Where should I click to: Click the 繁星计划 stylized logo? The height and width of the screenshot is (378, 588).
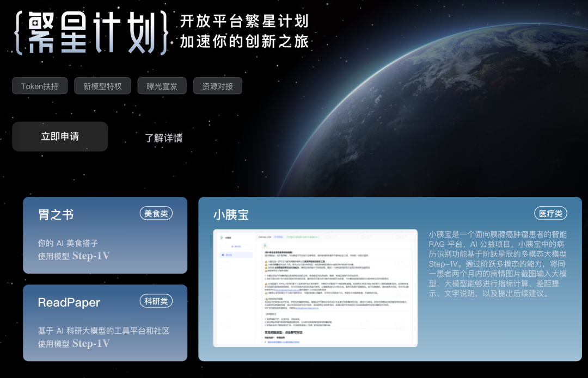(91, 33)
